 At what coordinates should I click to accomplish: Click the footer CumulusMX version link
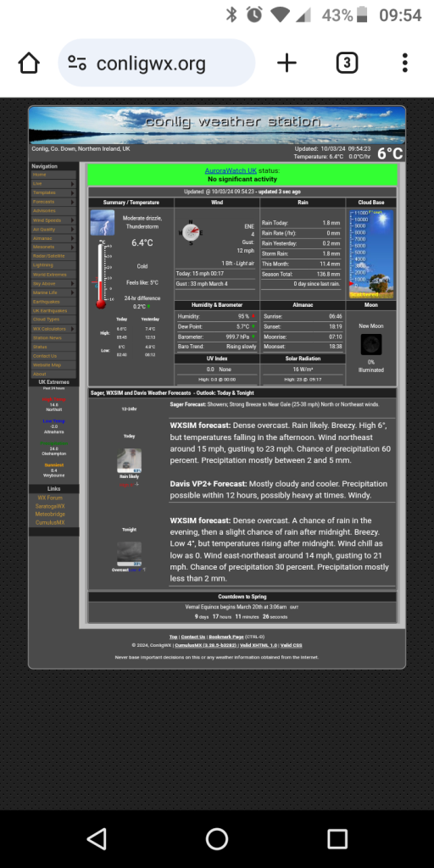(205, 645)
